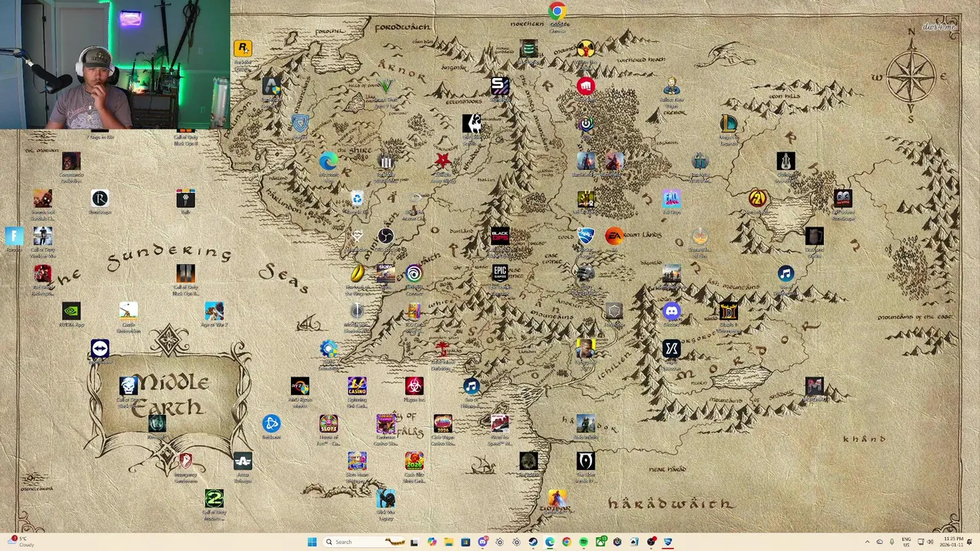Select the Elder Scrolls Oblivion desktop icon

(586, 461)
